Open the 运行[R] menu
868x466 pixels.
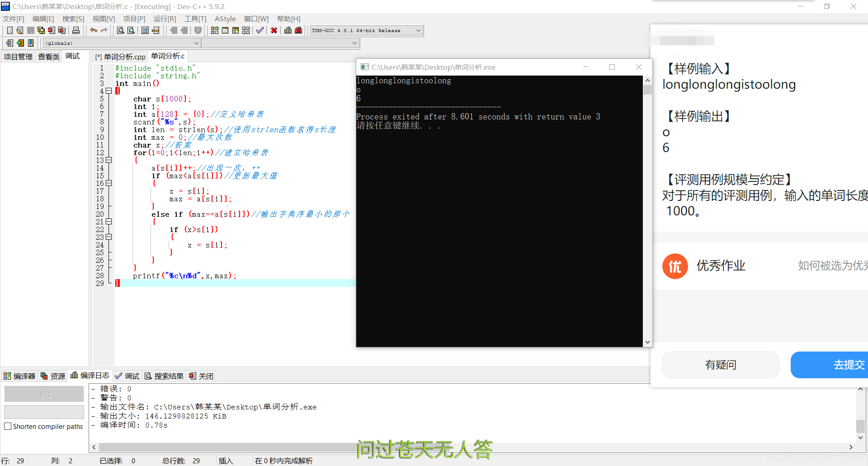pos(165,19)
